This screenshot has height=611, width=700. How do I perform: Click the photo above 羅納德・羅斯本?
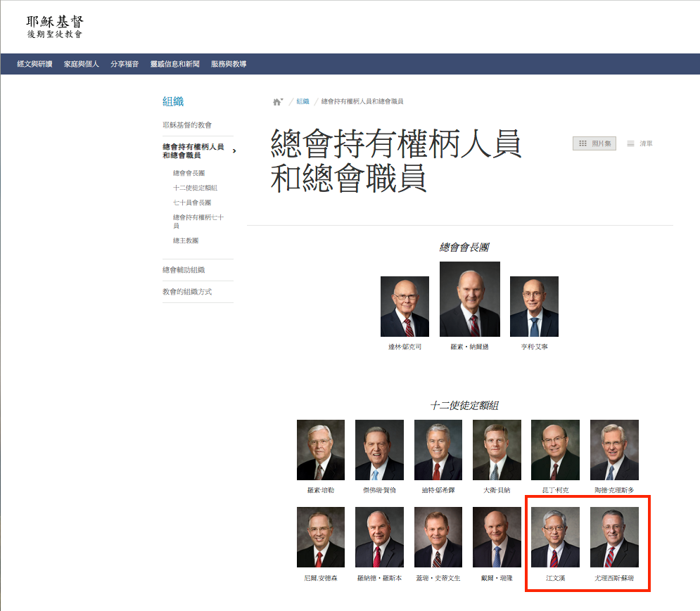pyautogui.click(x=379, y=537)
